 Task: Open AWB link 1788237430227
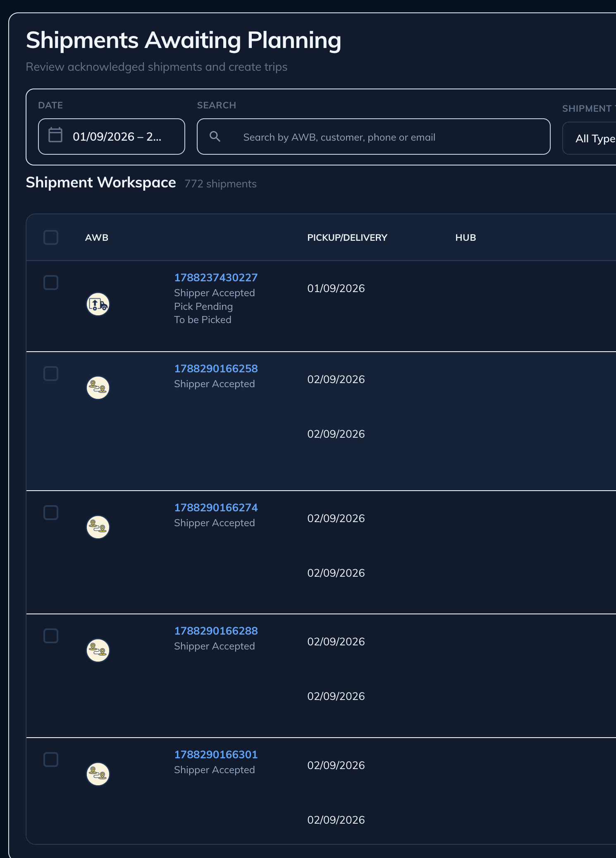pos(216,278)
